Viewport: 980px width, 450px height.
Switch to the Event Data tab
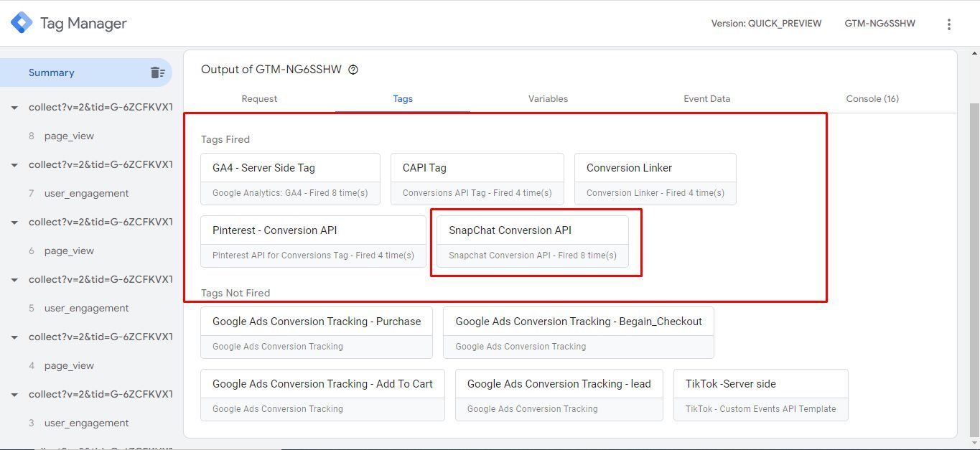click(706, 99)
